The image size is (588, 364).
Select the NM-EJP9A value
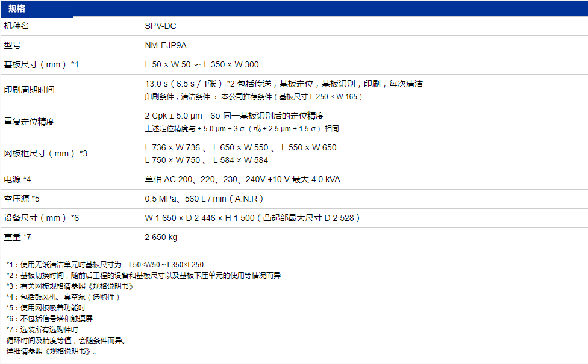point(166,45)
